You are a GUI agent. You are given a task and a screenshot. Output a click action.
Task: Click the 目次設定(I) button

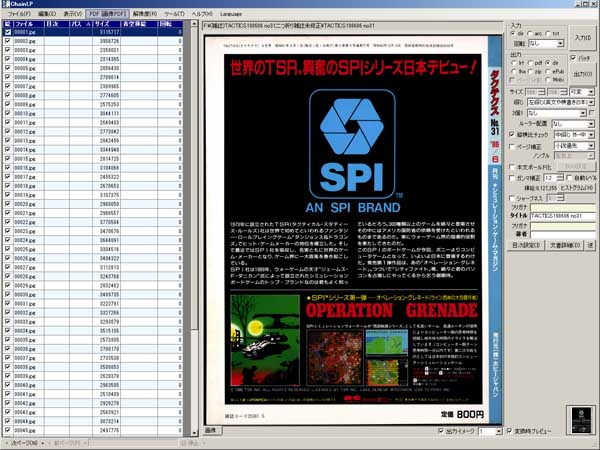coord(526,245)
